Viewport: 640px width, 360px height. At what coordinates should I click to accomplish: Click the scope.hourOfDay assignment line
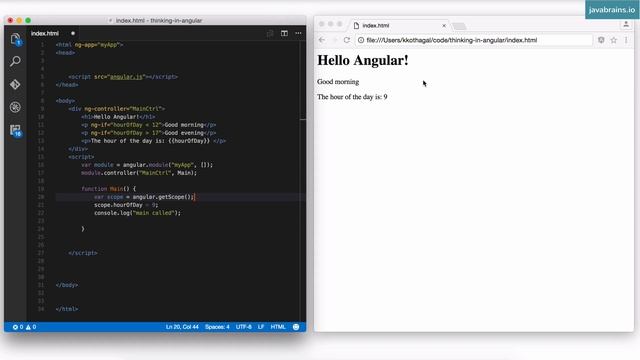(x=126, y=205)
